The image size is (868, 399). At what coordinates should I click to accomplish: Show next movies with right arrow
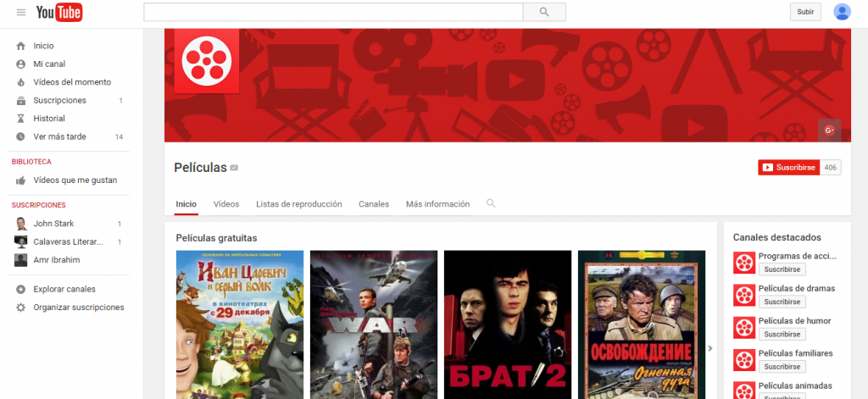pos(710,348)
